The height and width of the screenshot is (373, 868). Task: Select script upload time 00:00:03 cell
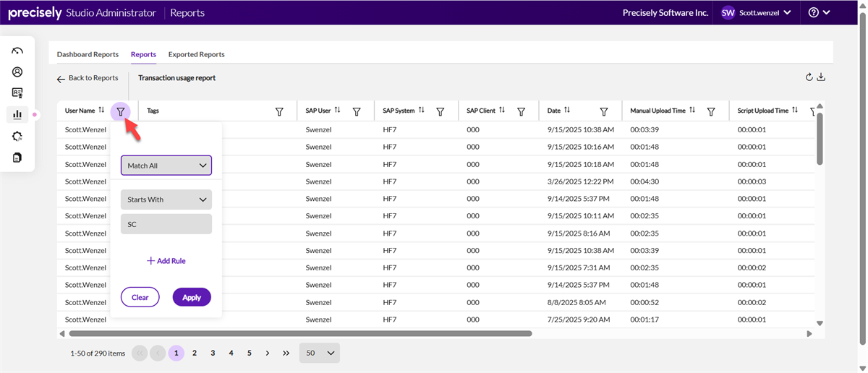(752, 181)
